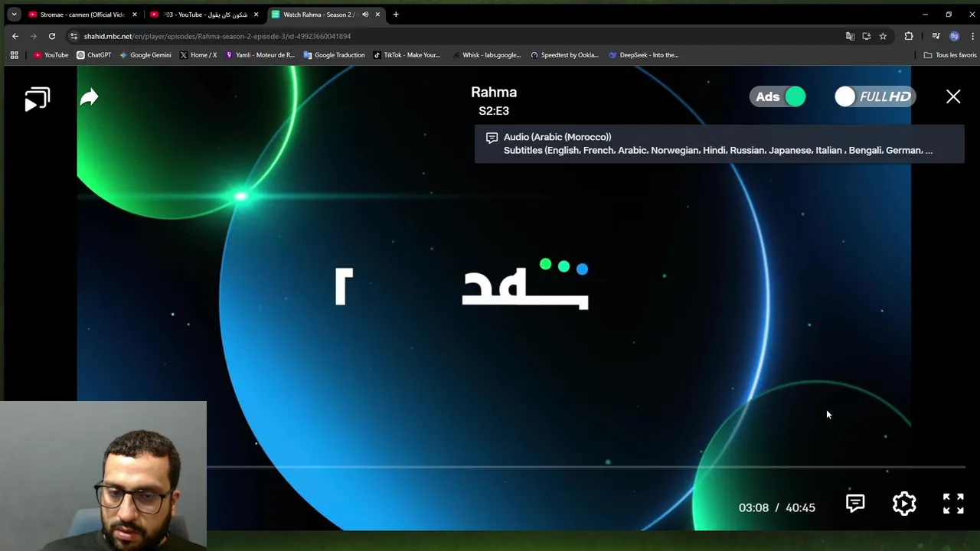Screen dimensions: 980x551
Task: Share the episode via arrow icon
Action: click(x=90, y=97)
